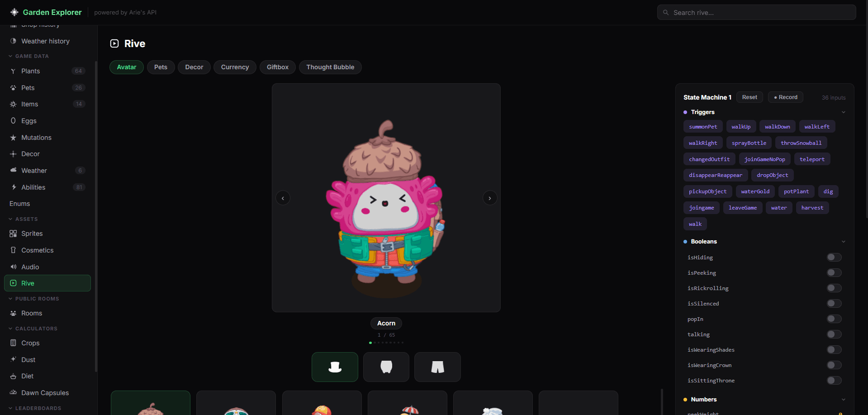Open Dawn Capsules sunrise icon
868x415 pixels.
(13, 393)
